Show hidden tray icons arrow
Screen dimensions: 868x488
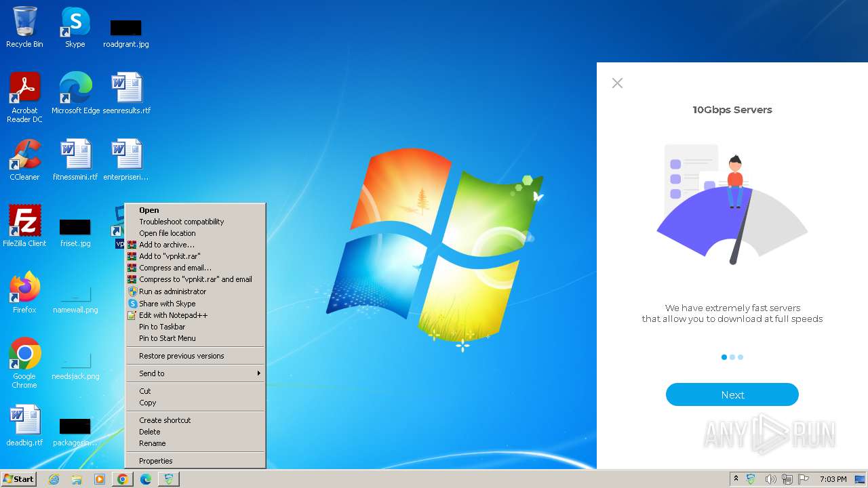tap(736, 479)
